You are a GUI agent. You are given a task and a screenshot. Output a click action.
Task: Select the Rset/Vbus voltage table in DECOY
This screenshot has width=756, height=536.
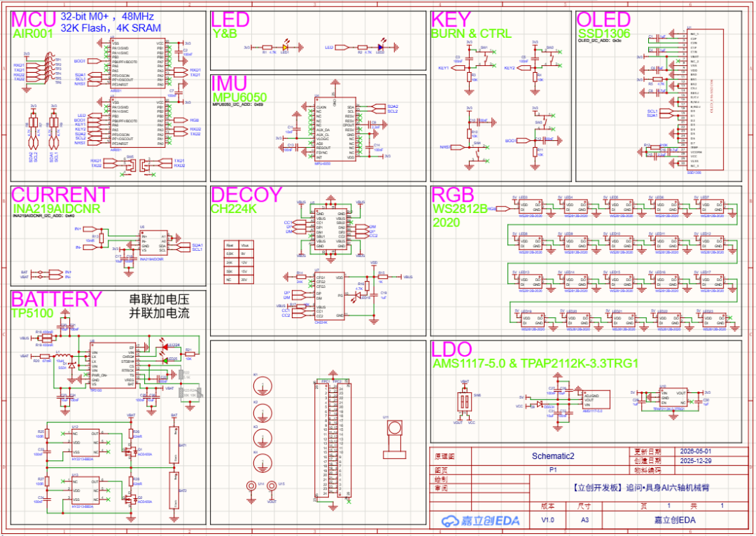239,263
